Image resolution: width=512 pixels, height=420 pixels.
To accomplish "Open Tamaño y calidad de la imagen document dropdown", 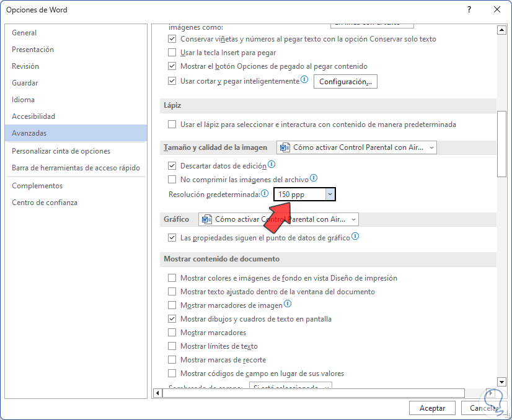I will point(356,147).
